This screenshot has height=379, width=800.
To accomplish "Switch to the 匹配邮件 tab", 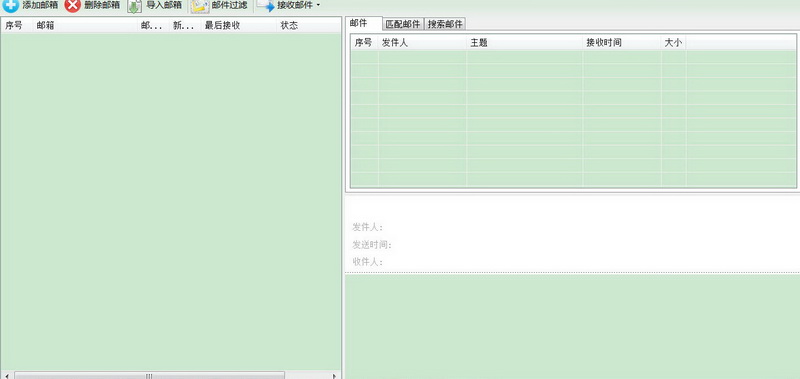I will click(403, 24).
